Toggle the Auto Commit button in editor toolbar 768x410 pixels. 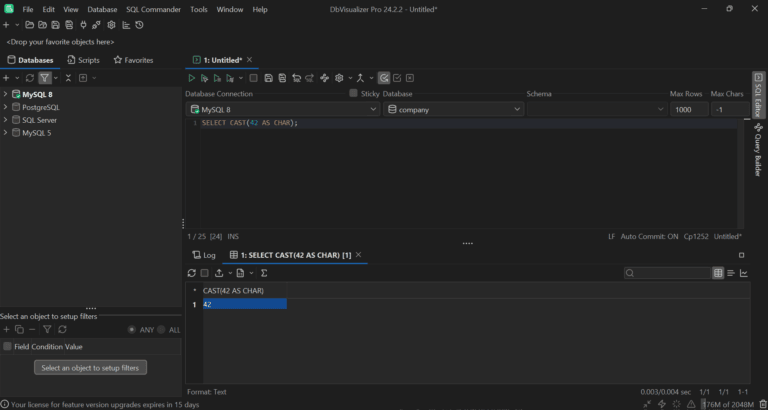[384, 78]
